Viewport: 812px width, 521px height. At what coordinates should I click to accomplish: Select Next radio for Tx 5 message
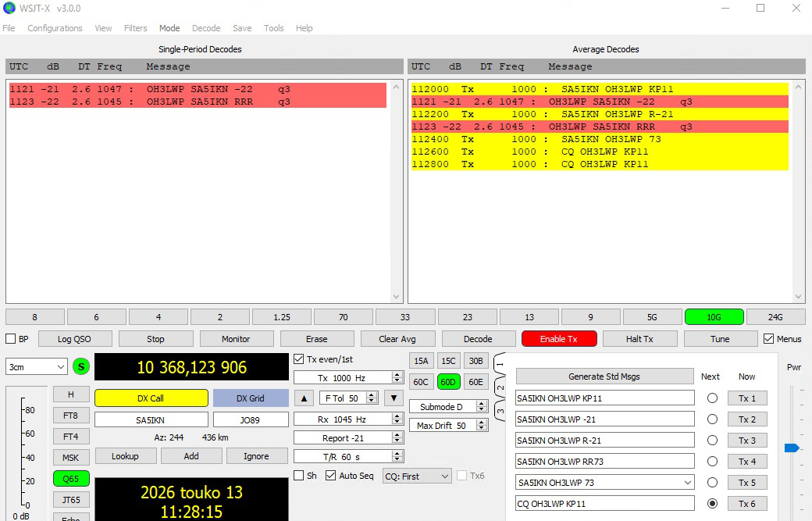pos(713,482)
